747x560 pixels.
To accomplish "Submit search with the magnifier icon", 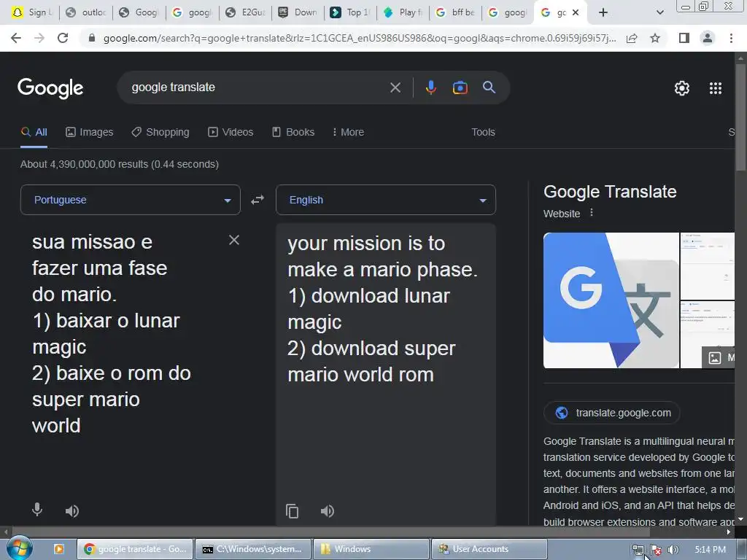I will (x=489, y=87).
